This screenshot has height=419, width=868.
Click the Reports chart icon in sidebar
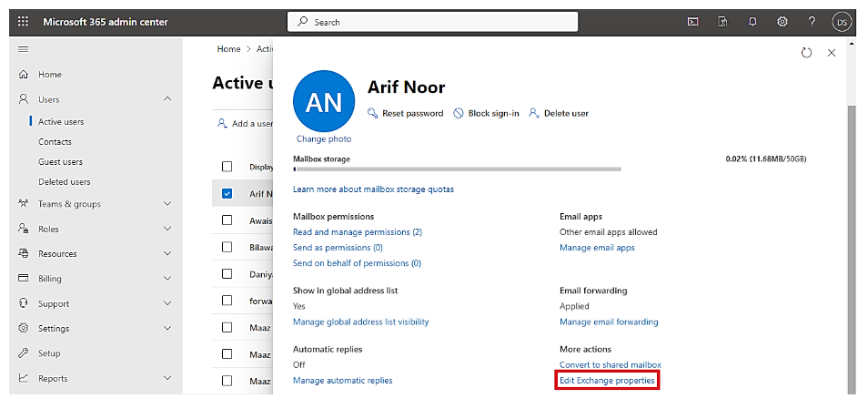(x=24, y=378)
